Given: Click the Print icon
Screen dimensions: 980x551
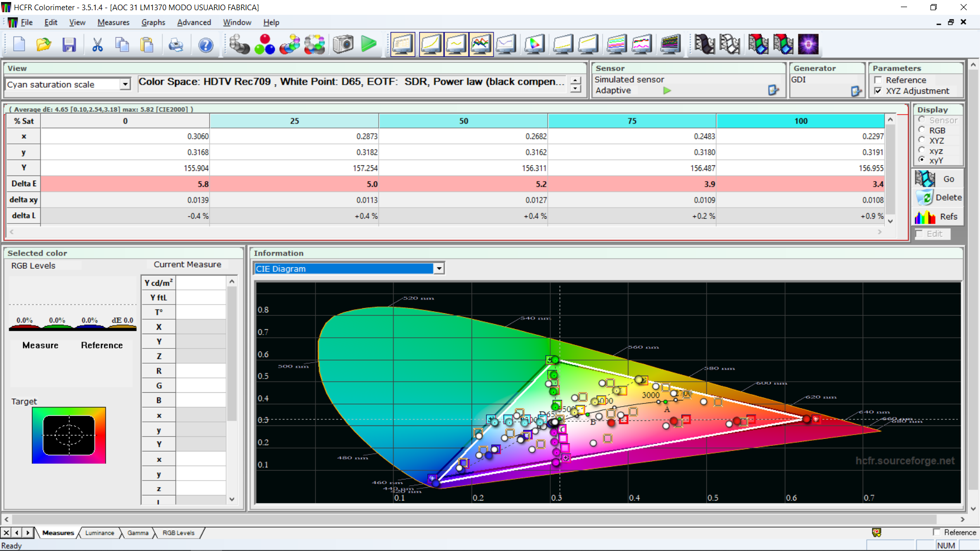Looking at the screenshot, I should click(x=176, y=45).
